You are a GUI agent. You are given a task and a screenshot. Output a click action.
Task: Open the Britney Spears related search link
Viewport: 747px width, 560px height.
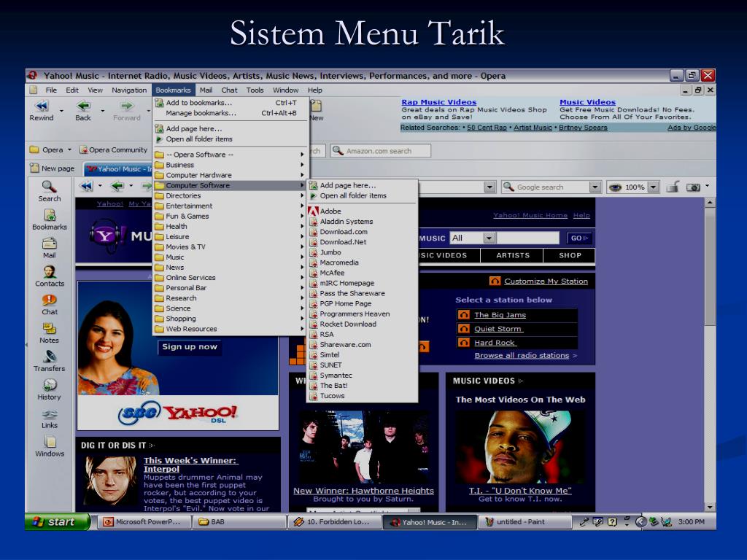pos(583,128)
